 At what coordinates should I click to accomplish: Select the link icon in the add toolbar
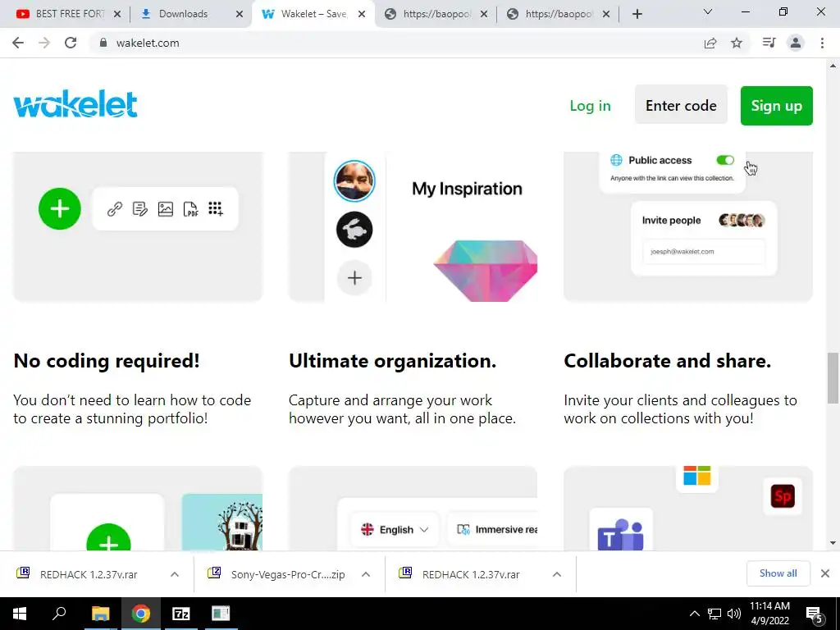[x=115, y=209]
